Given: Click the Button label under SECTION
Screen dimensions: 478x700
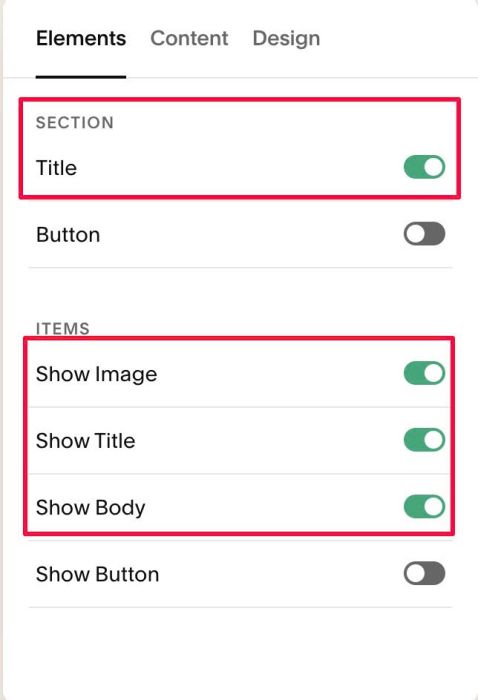Looking at the screenshot, I should (68, 235).
